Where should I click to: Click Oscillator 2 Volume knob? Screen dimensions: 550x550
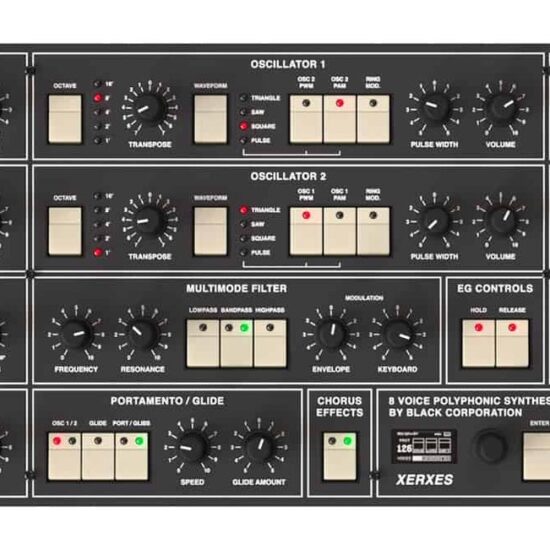click(501, 221)
